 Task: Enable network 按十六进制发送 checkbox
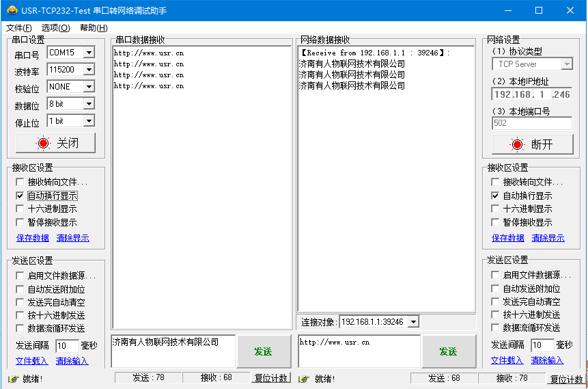[495, 314]
